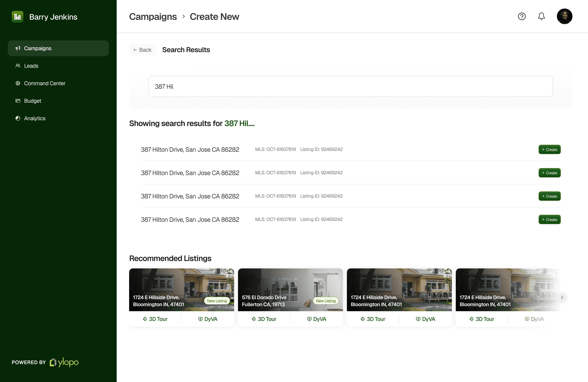
Task: Click the green building logo icon
Action: (x=17, y=17)
